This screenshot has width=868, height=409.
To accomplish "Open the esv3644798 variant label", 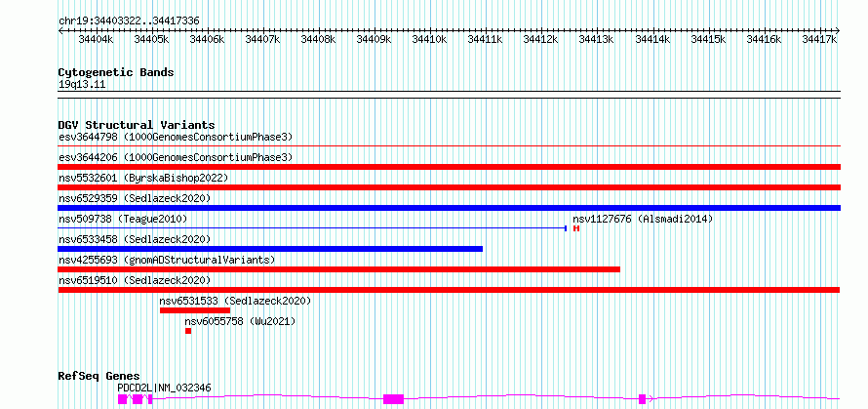I will point(176,137).
